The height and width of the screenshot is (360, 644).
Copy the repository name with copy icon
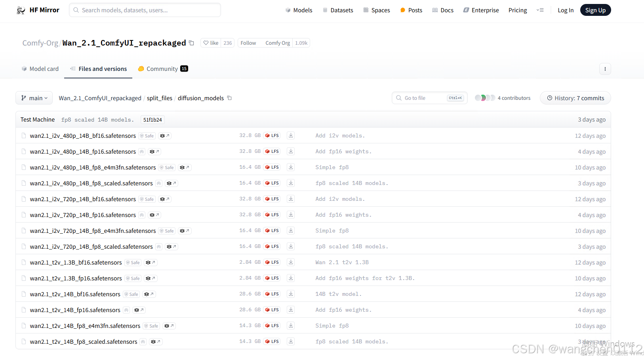click(192, 43)
